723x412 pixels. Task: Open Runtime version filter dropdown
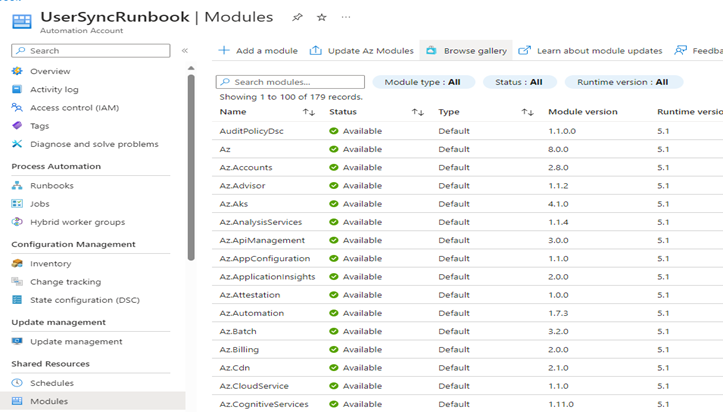tap(623, 82)
